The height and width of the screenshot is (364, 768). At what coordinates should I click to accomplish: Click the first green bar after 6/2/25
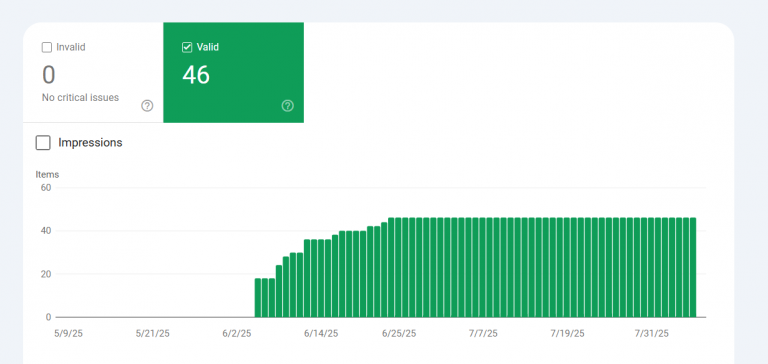coord(258,298)
